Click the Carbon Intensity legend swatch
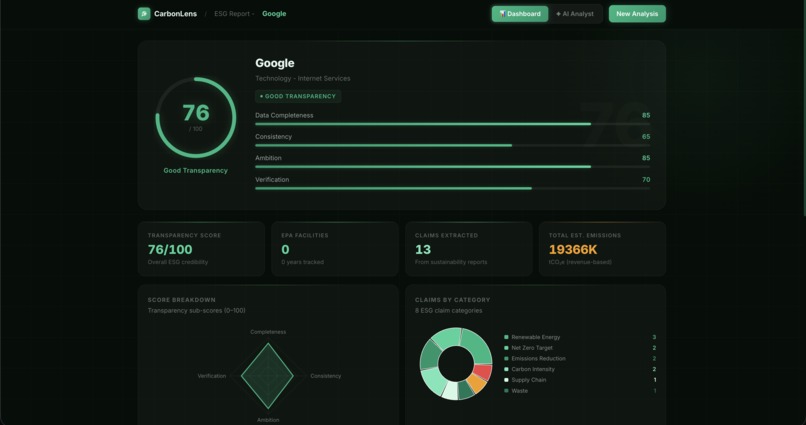Screen dimensions: 806x425 506,369
